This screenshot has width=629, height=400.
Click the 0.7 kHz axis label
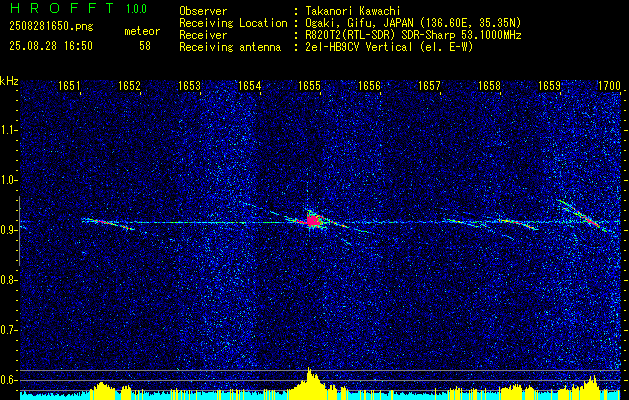[x=9, y=330]
